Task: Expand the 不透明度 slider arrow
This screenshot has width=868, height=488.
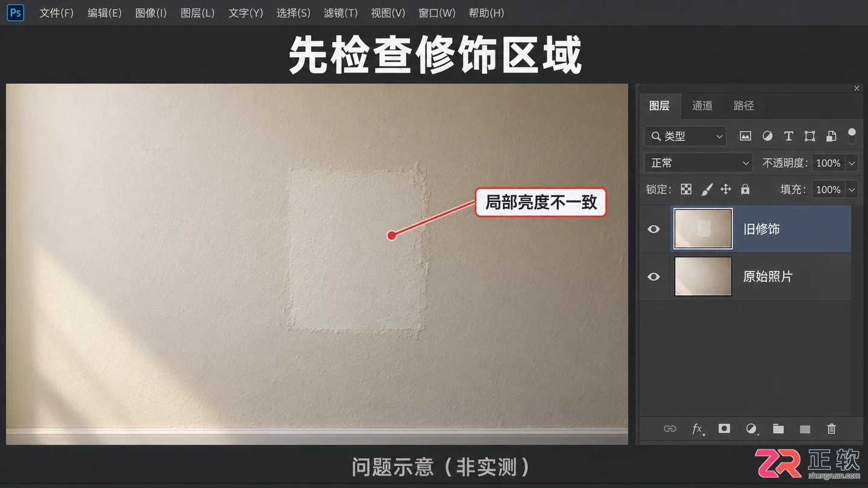Action: point(852,163)
